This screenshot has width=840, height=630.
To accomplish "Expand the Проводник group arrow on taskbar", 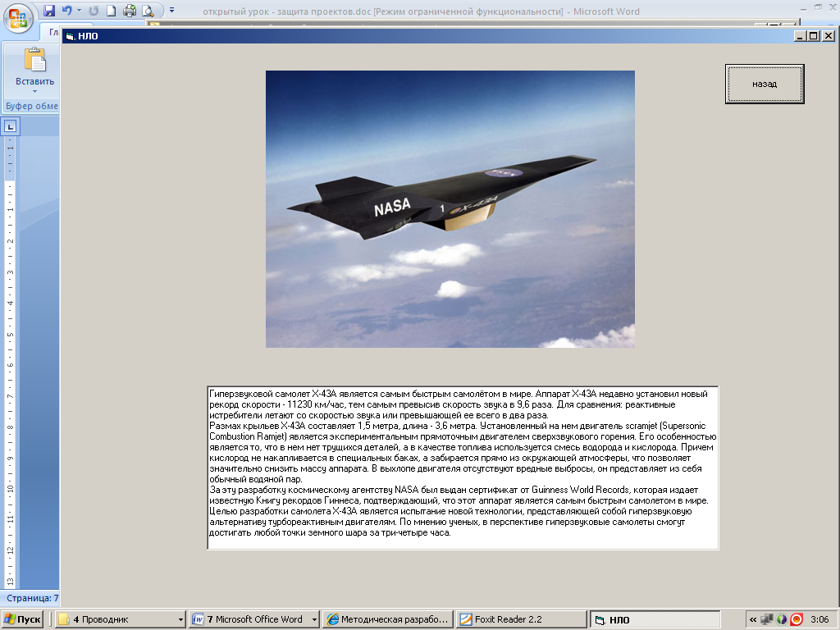I will [x=180, y=619].
